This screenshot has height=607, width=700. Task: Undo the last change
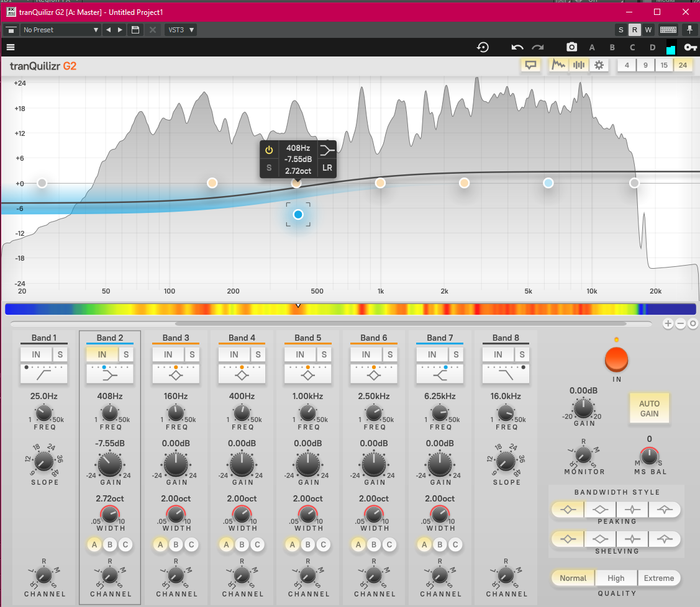(517, 47)
